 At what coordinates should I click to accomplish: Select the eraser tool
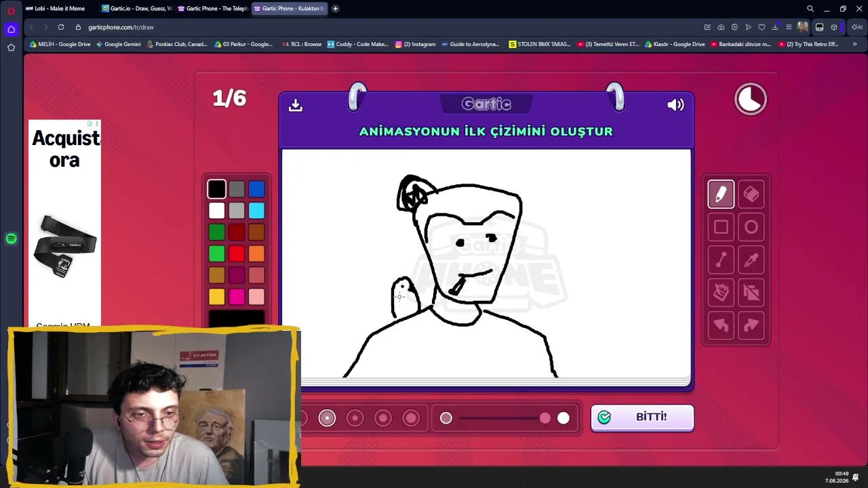pos(751,195)
